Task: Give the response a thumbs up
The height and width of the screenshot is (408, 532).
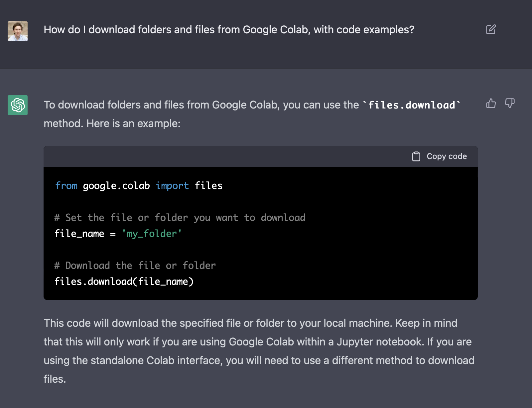Action: coord(491,103)
